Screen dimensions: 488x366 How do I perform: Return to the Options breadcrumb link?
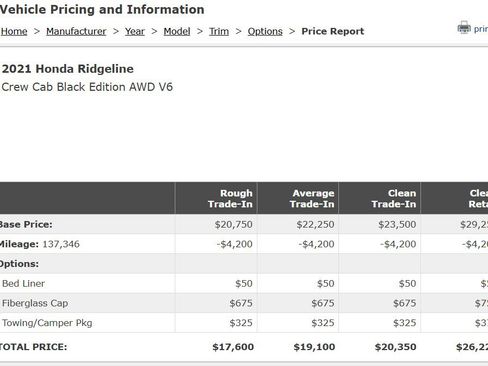tap(265, 31)
